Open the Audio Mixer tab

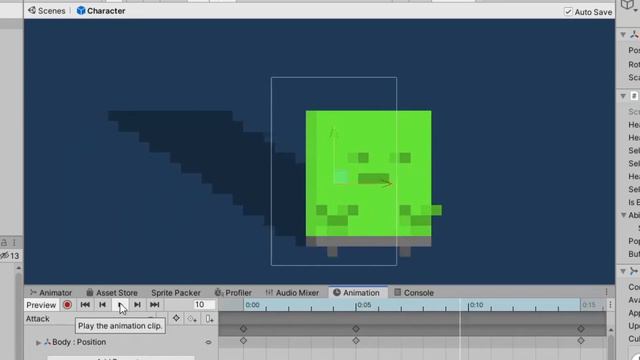292,293
